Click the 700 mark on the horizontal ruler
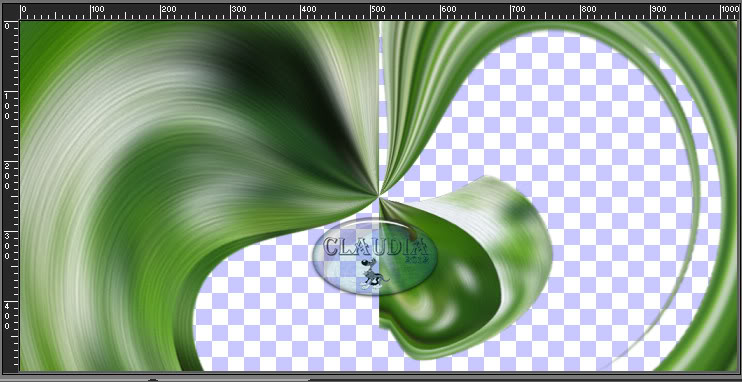This screenshot has height=382, width=742. (x=518, y=9)
